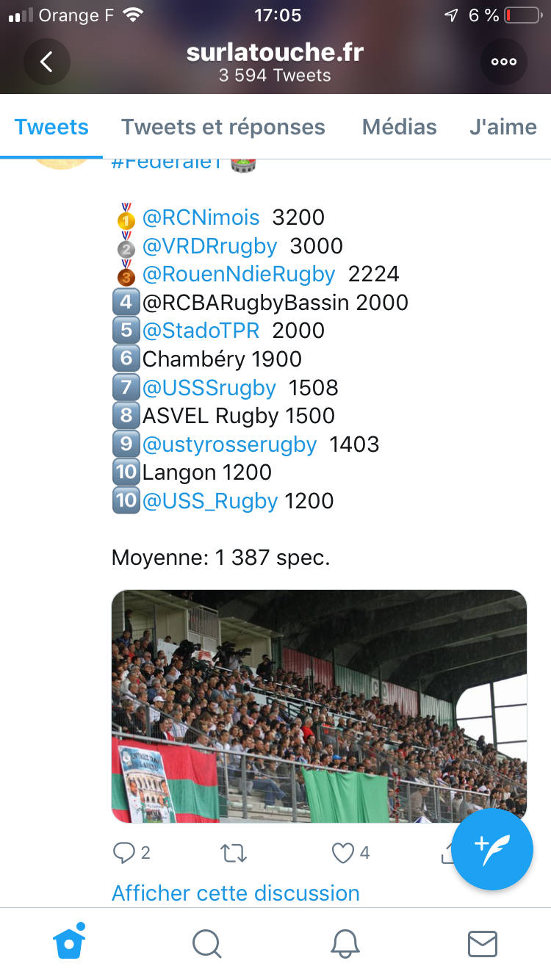Open the Search magnifier tab
The width and height of the screenshot is (551, 980).
[206, 943]
